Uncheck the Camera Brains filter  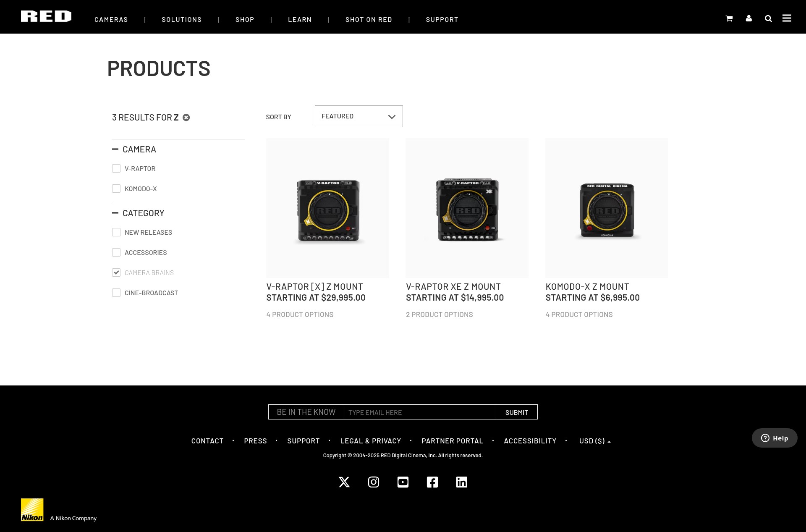coord(116,273)
